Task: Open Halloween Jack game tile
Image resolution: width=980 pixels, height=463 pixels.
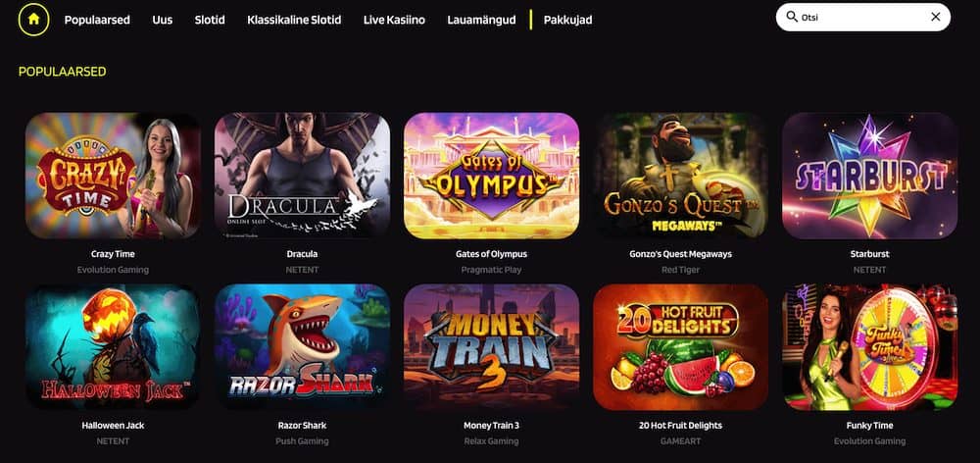Action: [x=113, y=347]
